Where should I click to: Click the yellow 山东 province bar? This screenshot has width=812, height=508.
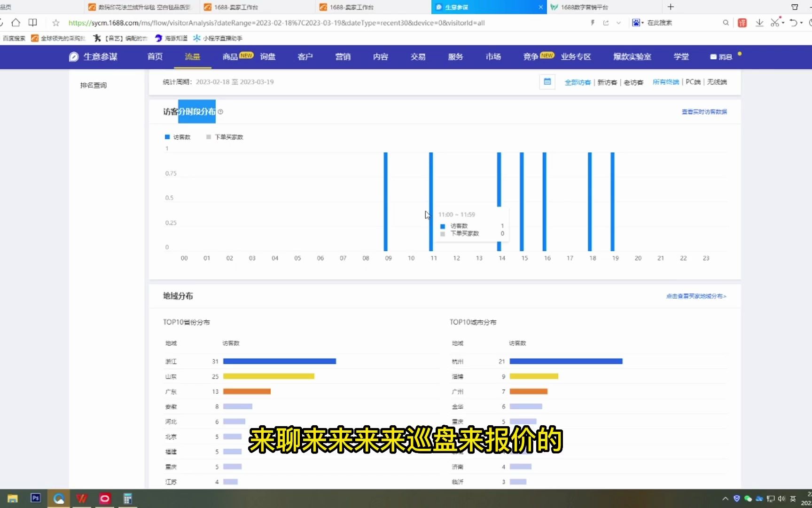pyautogui.click(x=269, y=376)
